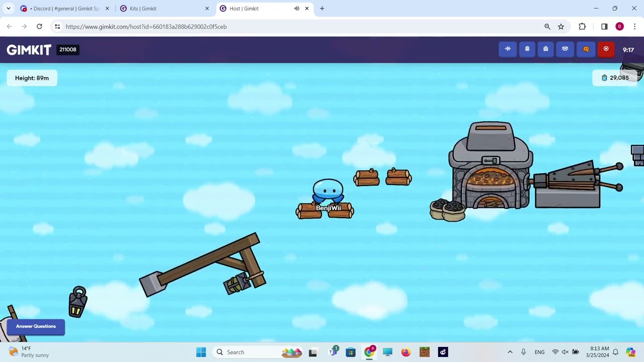Open the dark panda-face app on taskbar
The width and height of the screenshot is (644, 362).
point(443,352)
